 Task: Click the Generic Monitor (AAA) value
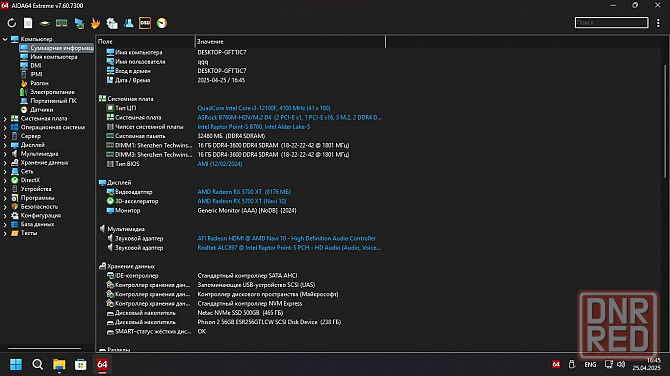pos(247,211)
